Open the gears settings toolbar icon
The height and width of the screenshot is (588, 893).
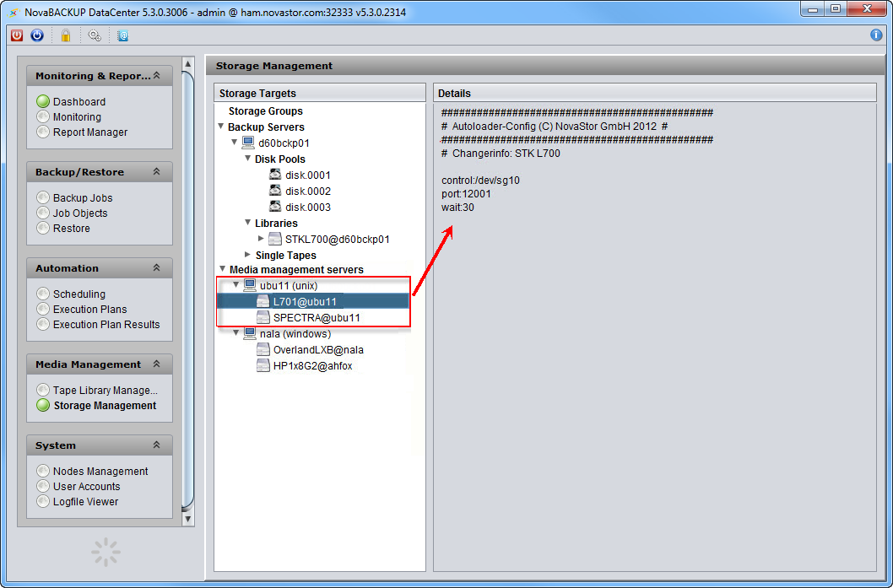click(x=95, y=36)
